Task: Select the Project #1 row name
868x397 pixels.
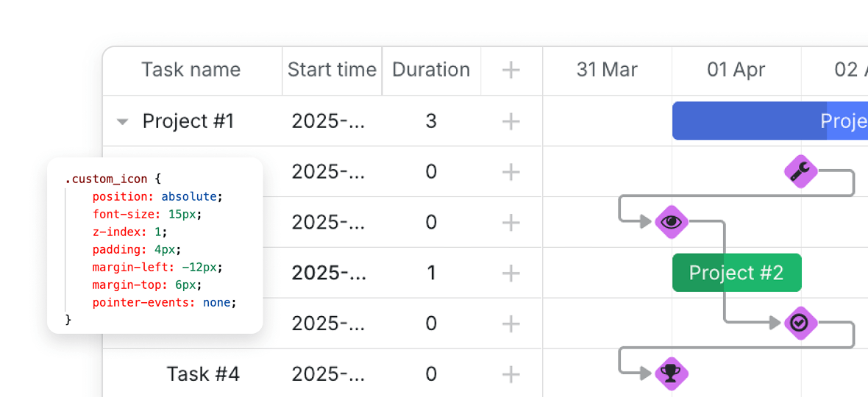Action: pyautogui.click(x=188, y=121)
